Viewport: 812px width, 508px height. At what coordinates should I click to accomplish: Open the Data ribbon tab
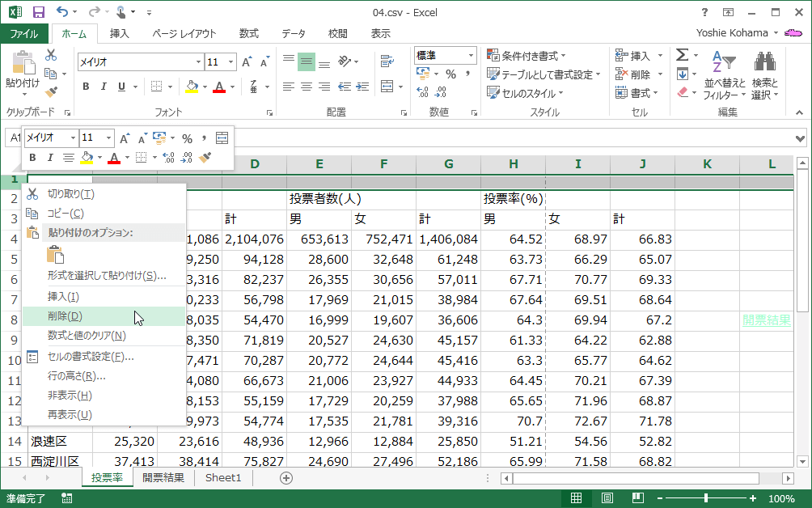click(293, 34)
